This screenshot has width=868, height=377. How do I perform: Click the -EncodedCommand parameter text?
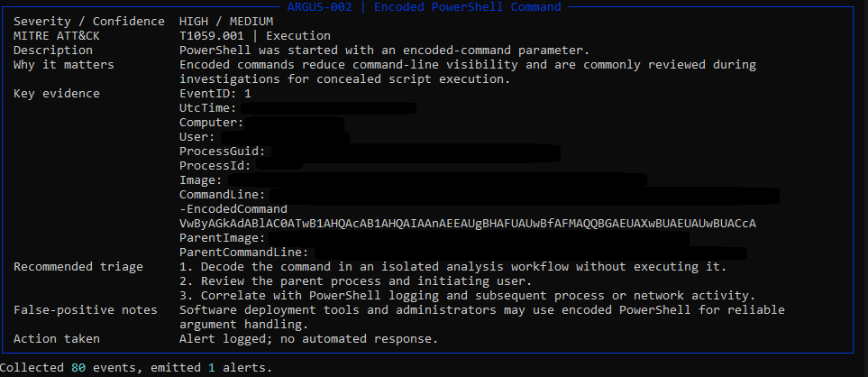[x=233, y=209]
